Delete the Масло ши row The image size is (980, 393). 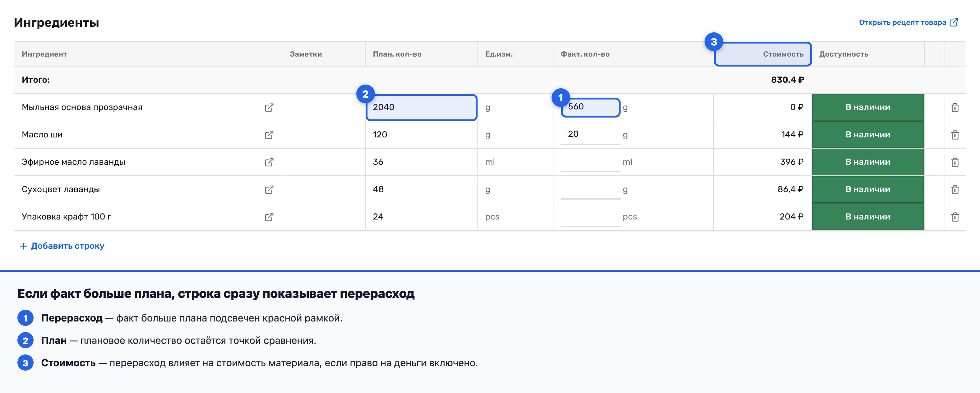pyautogui.click(x=955, y=135)
